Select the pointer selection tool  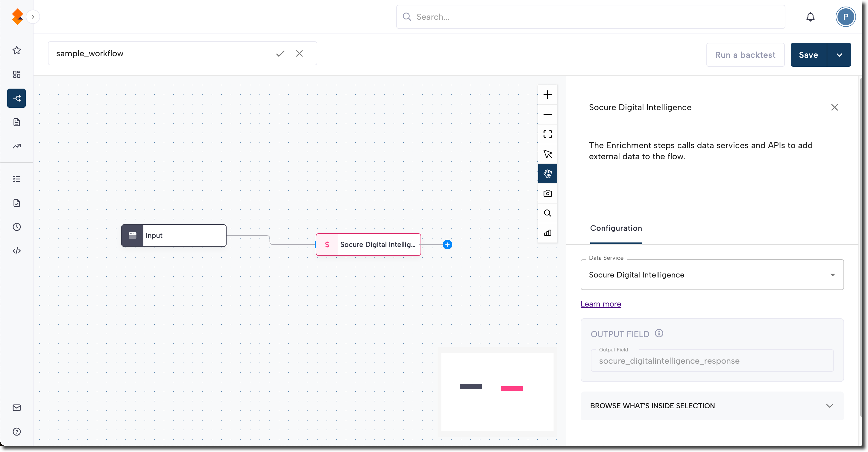tap(547, 154)
